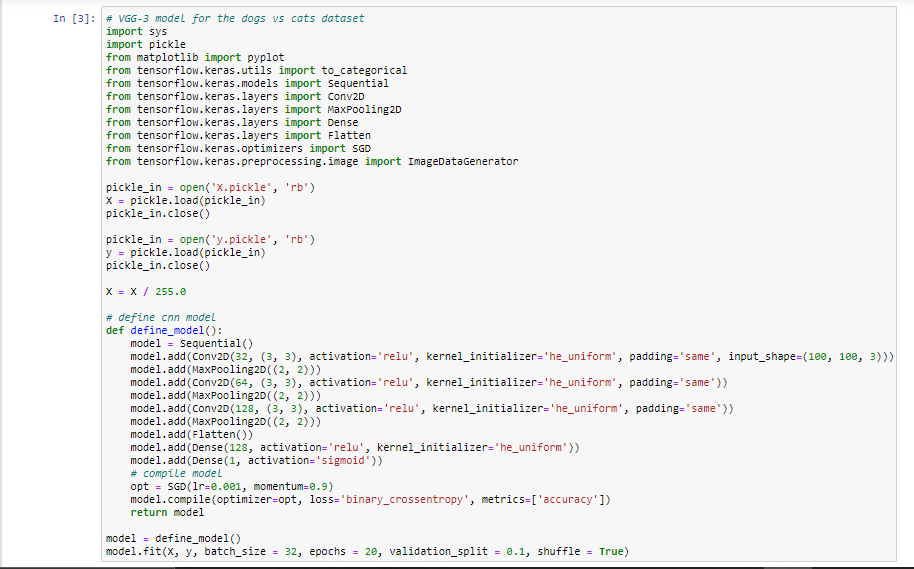Image resolution: width=914 pixels, height=569 pixels.
Task: Click the Conv2D import line
Action: (235, 96)
